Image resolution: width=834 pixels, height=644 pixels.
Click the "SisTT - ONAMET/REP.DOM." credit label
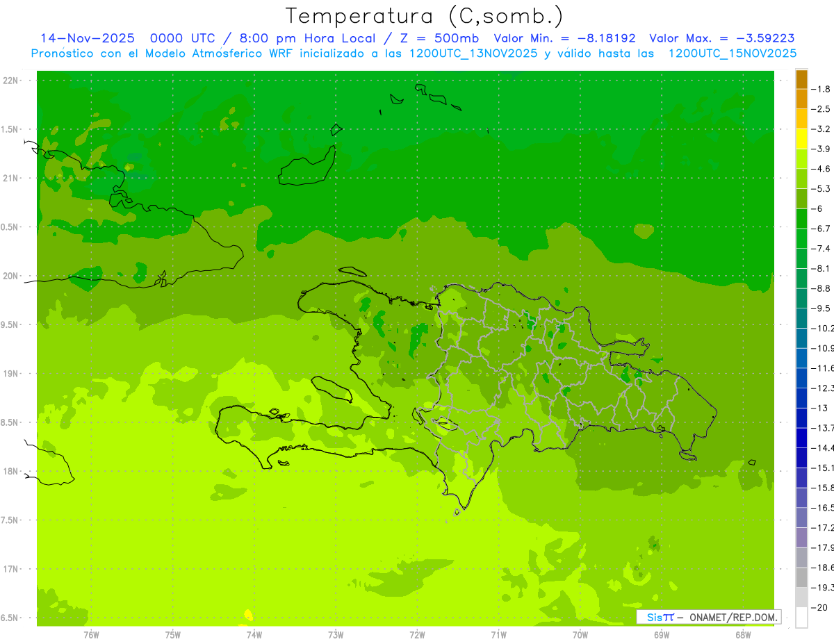[x=710, y=617]
